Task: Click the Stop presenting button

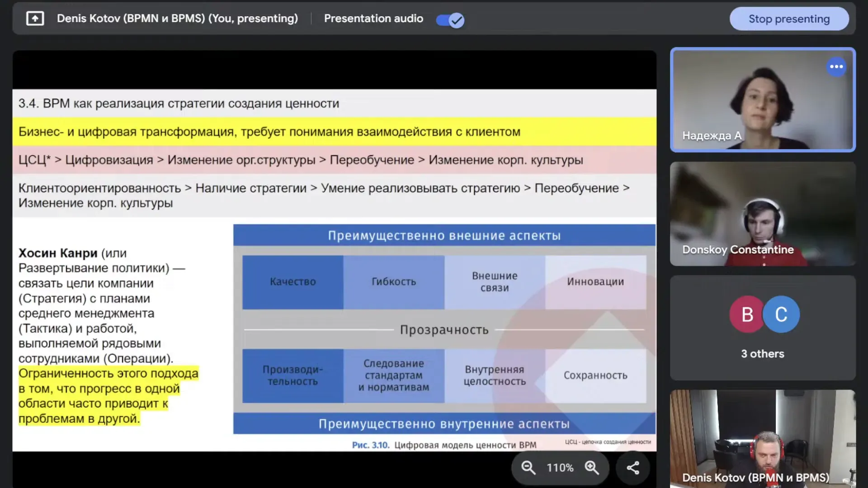Action: 789,19
